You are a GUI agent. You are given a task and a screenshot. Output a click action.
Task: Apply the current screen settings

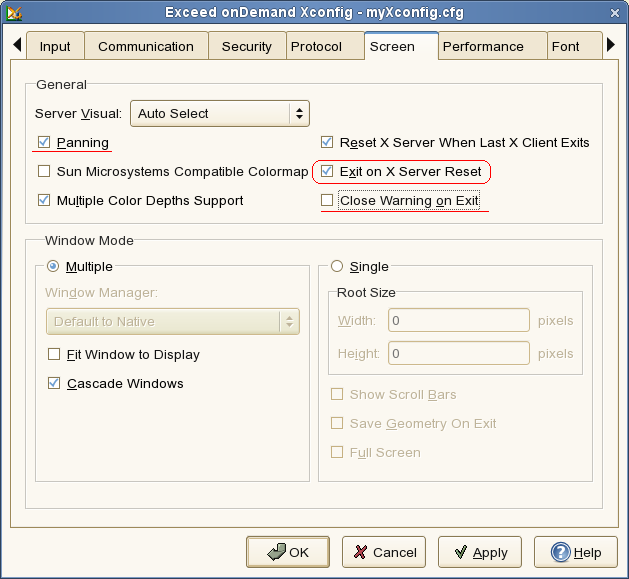pos(479,552)
